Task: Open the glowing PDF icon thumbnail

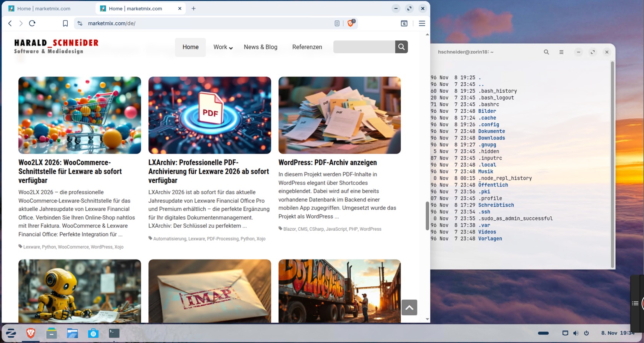Action: [x=210, y=115]
